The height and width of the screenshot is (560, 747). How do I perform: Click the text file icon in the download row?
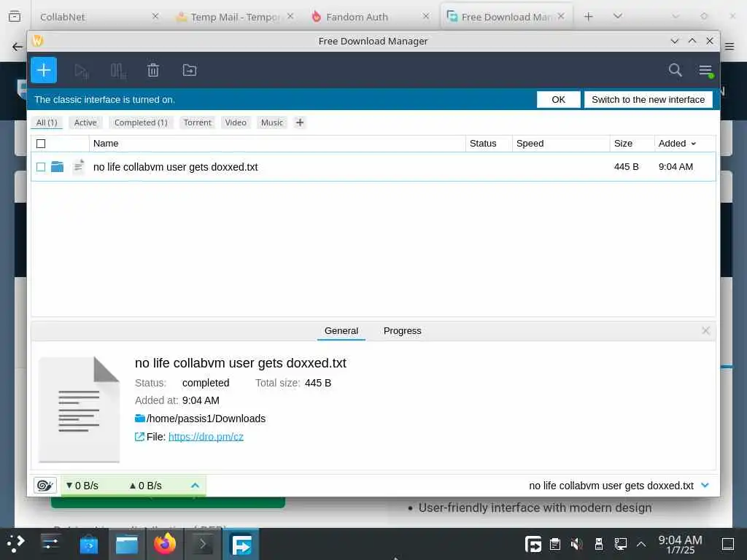point(79,167)
